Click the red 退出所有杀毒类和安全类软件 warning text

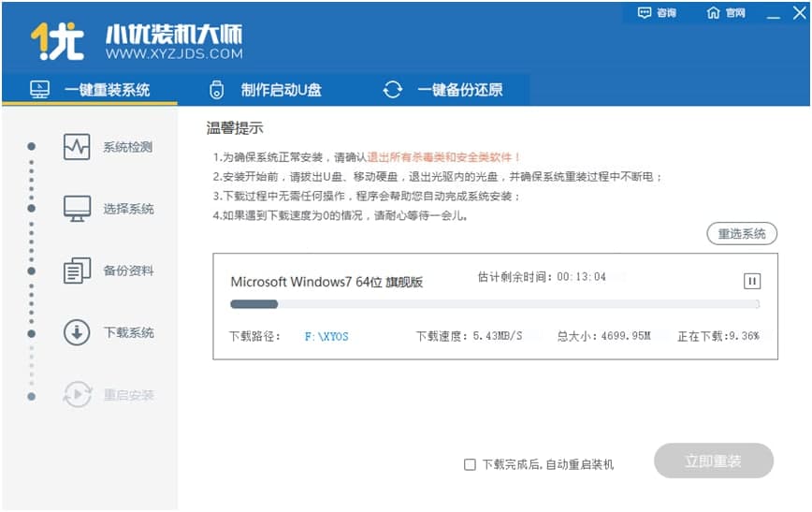click(443, 157)
